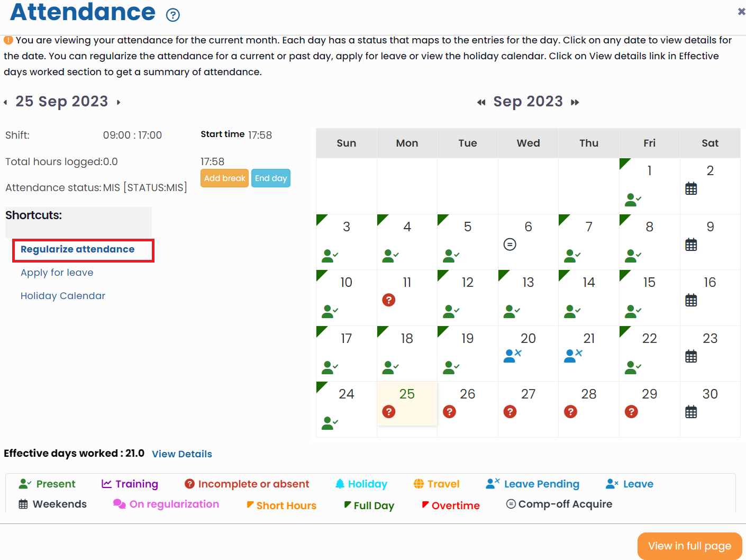The height and width of the screenshot is (560, 746).
Task: Open the Apply for leave link
Action: tap(57, 273)
